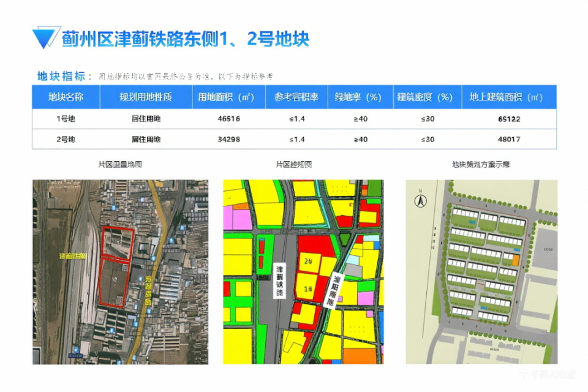Click ≤30 in the 1号地 row
Screen dimensions: 588x392
(428, 119)
